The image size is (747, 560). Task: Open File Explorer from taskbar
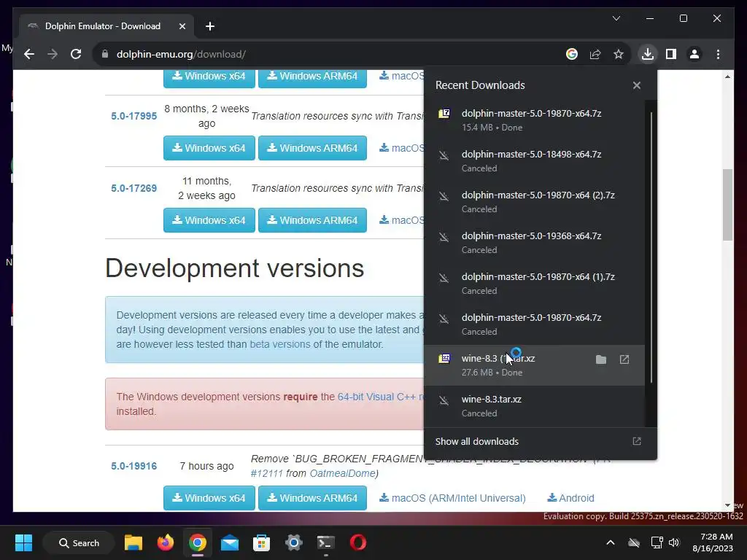pyautogui.click(x=133, y=542)
